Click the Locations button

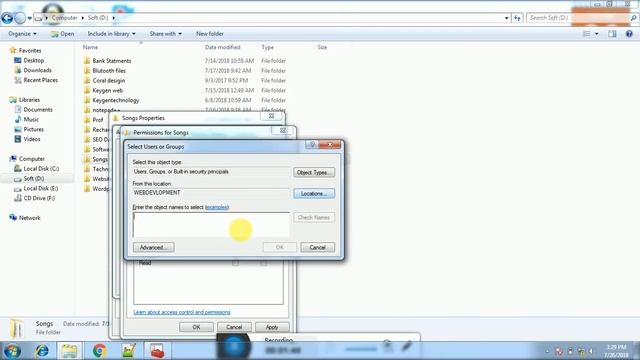pyautogui.click(x=314, y=193)
